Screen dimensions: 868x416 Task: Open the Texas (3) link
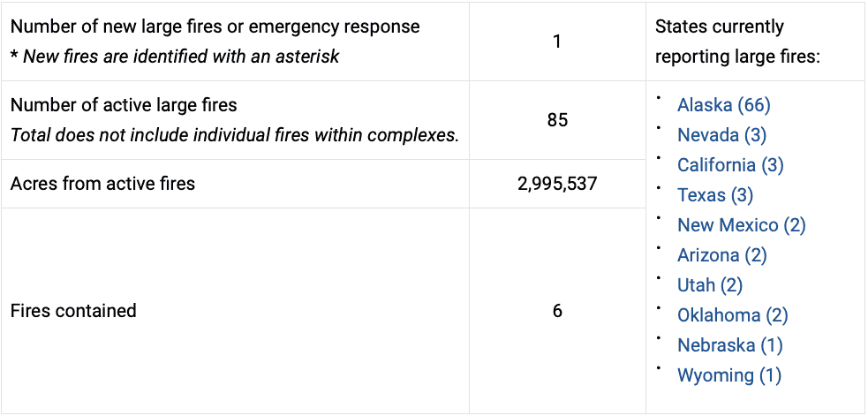click(714, 195)
